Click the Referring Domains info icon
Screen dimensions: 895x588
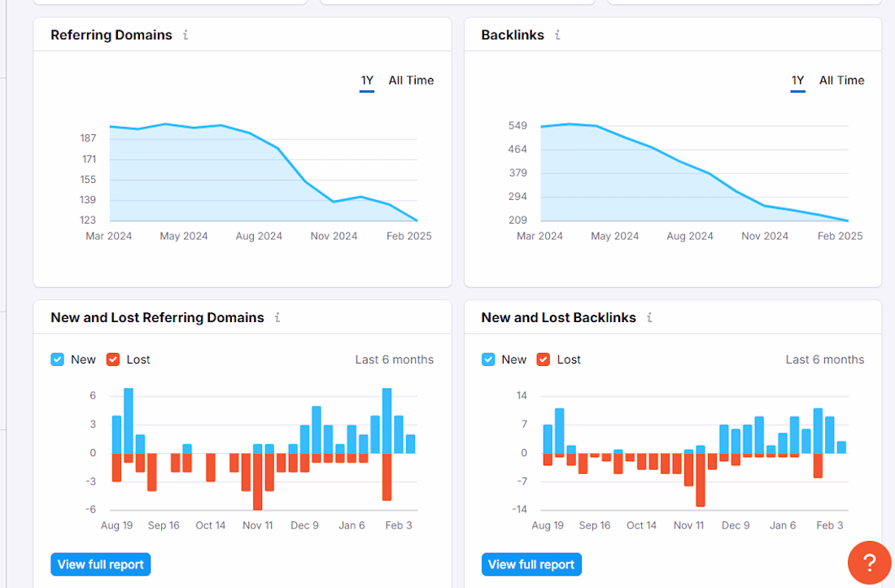tap(186, 35)
